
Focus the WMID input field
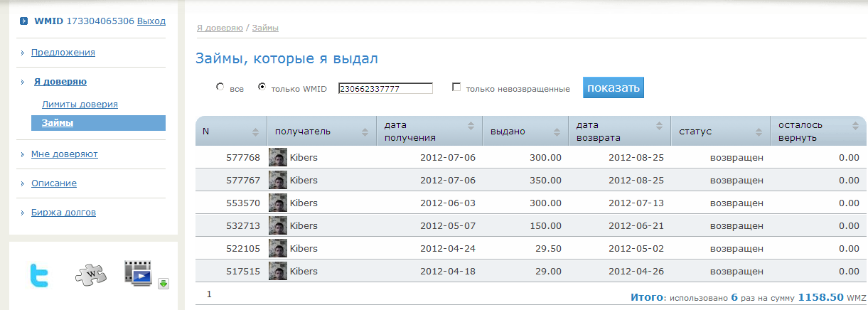tap(385, 88)
